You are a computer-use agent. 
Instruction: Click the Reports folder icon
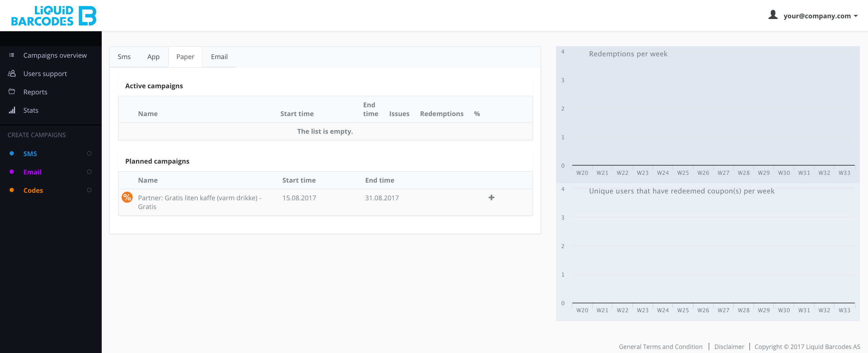12,92
